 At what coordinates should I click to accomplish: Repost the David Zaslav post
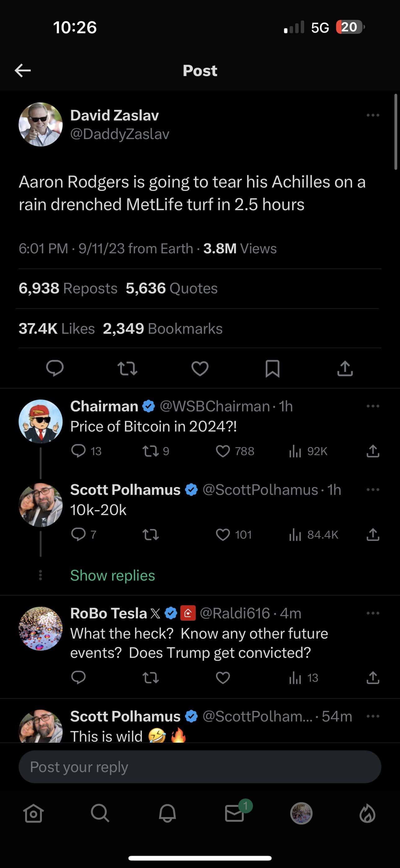(127, 368)
